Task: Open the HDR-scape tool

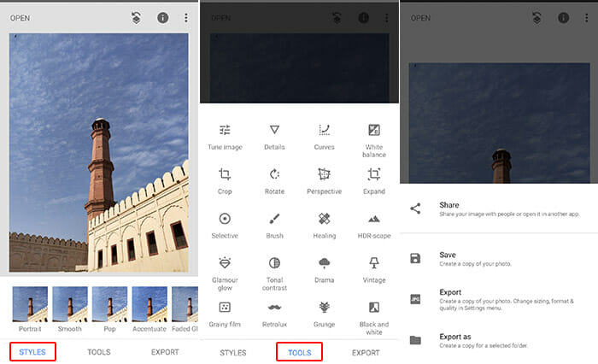Action: (373, 223)
